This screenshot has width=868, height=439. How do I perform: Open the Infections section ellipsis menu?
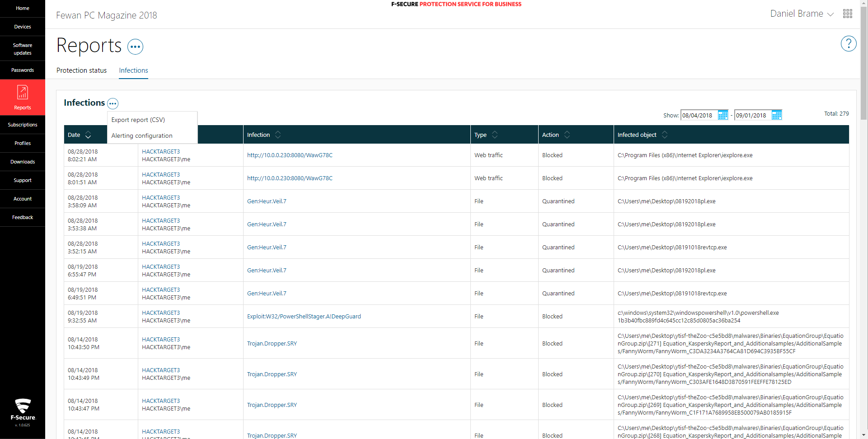(113, 103)
